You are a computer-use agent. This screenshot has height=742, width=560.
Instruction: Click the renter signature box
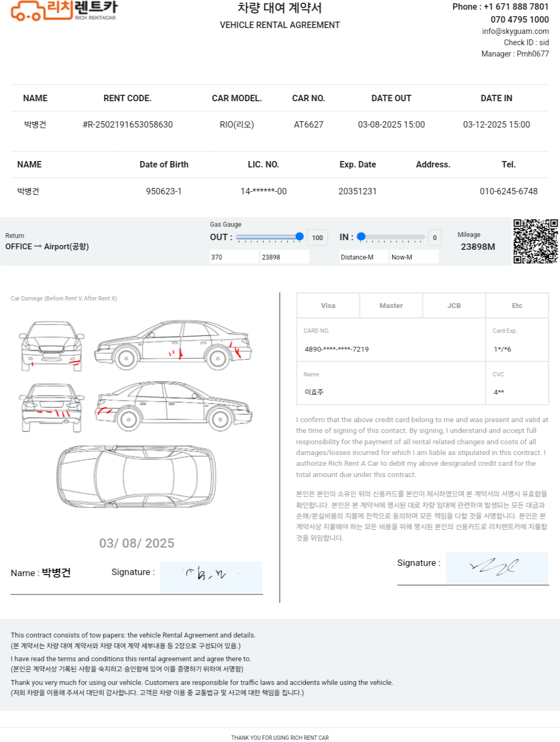point(211,578)
